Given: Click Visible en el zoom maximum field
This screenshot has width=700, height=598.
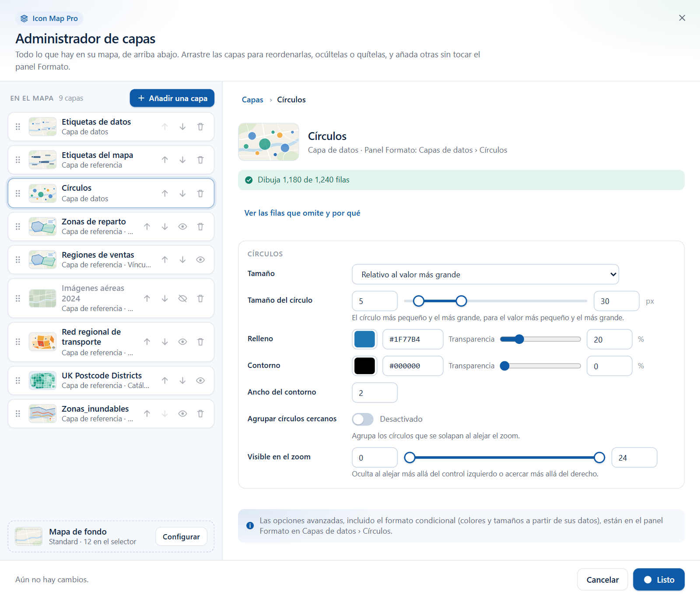Looking at the screenshot, I should tap(634, 458).
